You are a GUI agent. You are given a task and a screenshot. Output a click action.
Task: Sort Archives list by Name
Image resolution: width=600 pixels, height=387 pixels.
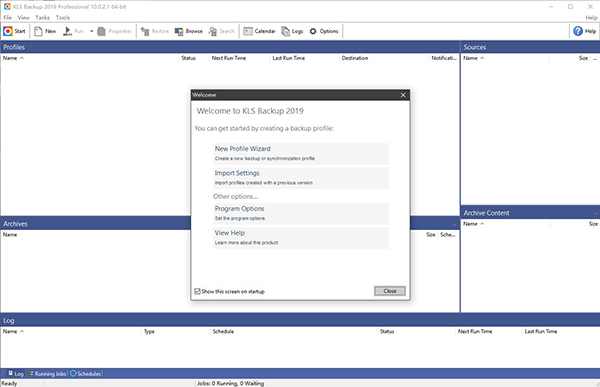click(x=10, y=235)
